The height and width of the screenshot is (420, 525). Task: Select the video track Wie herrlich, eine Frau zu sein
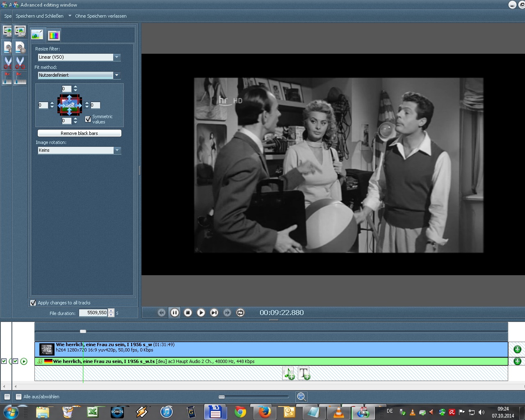pyautogui.click(x=272, y=349)
